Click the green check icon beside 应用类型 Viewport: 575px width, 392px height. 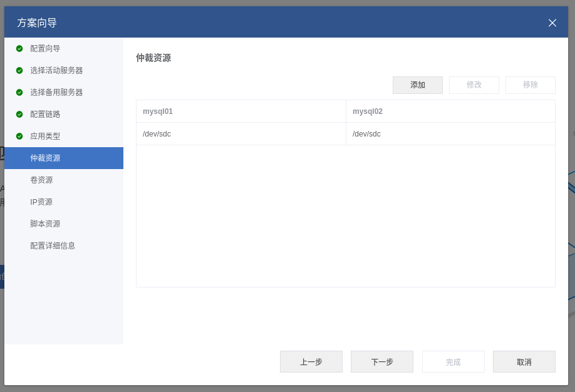tap(19, 136)
